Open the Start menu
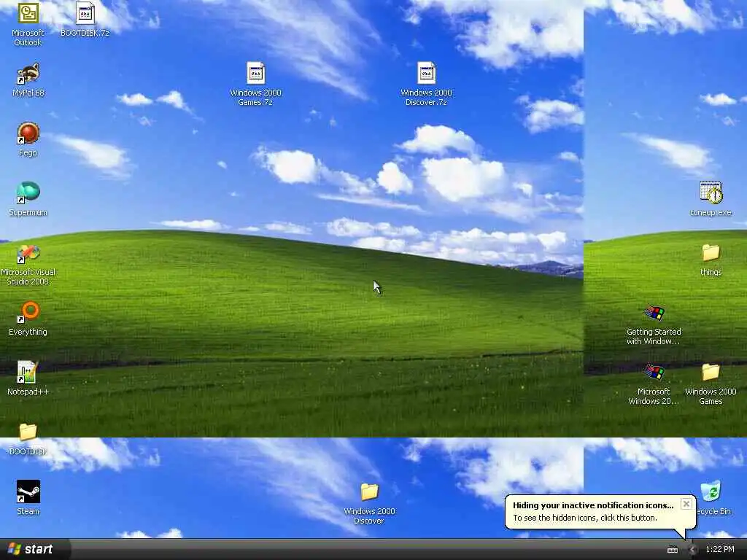The height and width of the screenshot is (560, 747). tap(34, 549)
